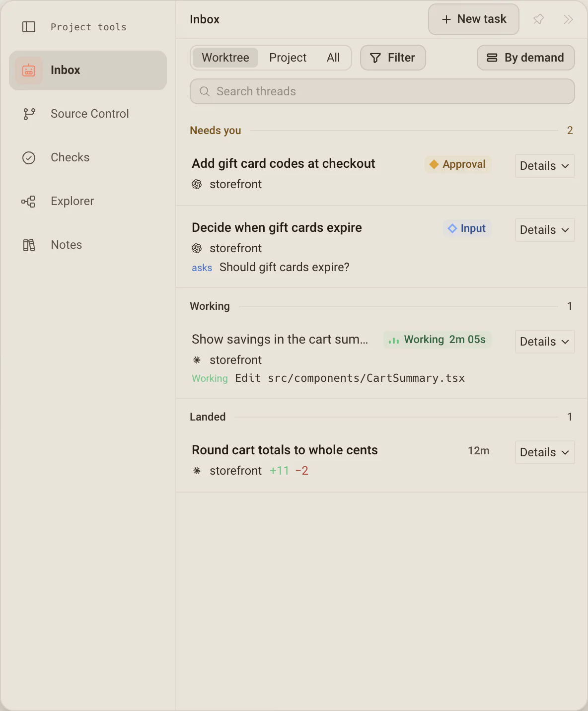588x711 pixels.
Task: Click the +11 additions count
Action: 279,471
